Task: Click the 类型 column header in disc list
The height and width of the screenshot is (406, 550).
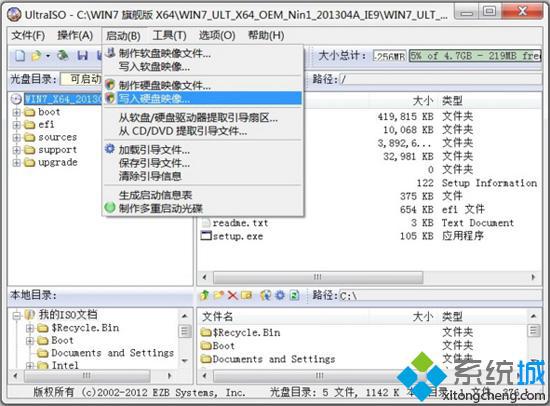Action: (452, 101)
